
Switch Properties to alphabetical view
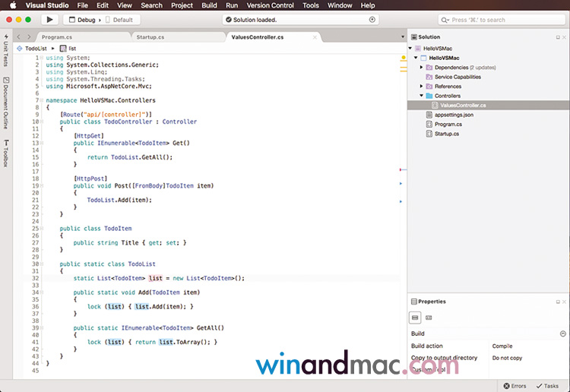point(429,318)
